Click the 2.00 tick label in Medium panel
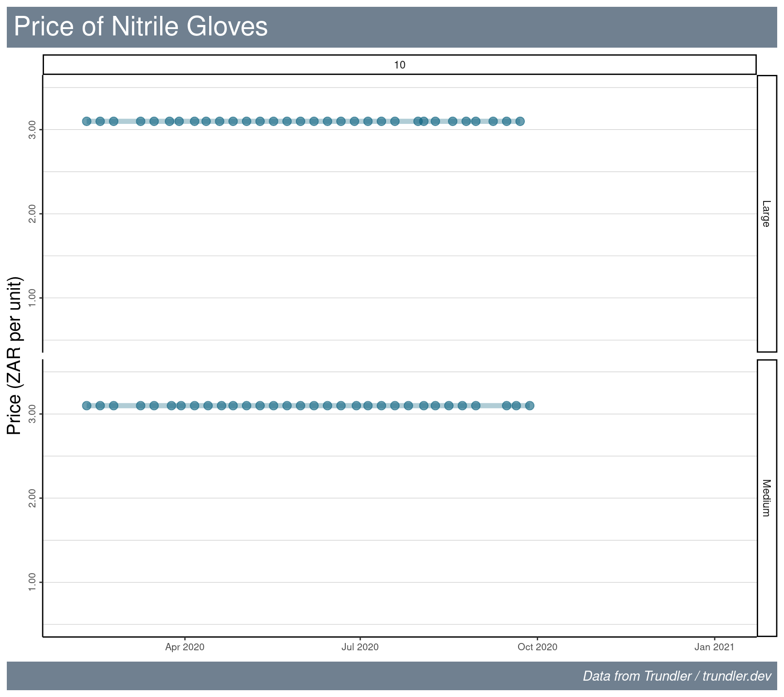The image size is (784, 697). click(x=32, y=498)
